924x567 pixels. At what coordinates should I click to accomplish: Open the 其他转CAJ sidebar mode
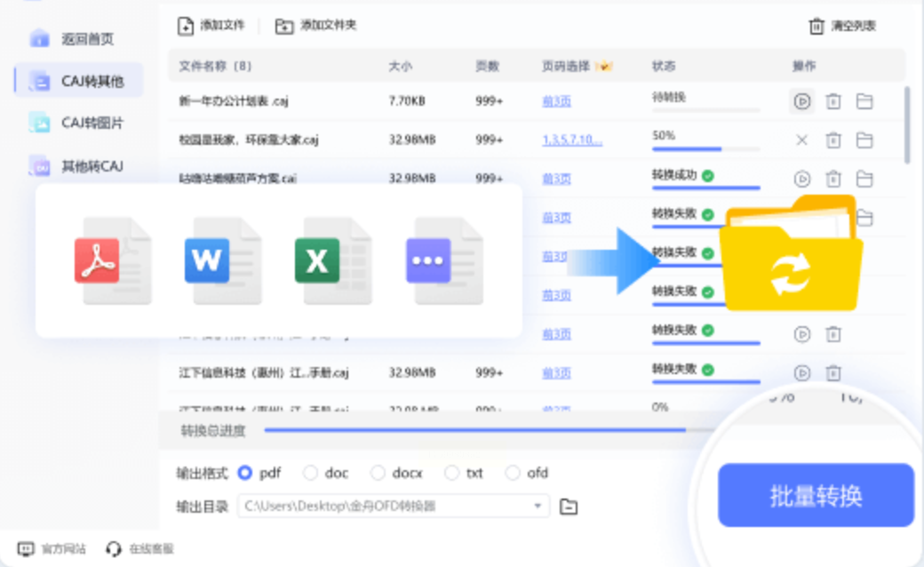[76, 166]
